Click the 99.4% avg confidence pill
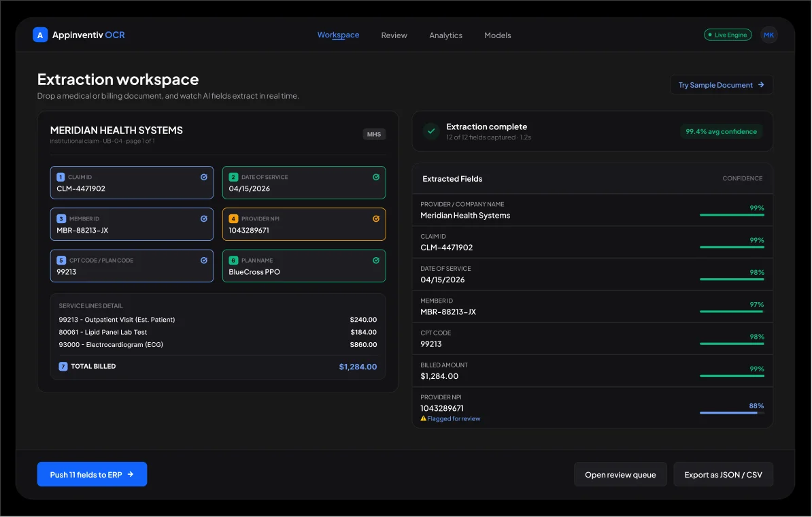812x517 pixels. tap(721, 131)
